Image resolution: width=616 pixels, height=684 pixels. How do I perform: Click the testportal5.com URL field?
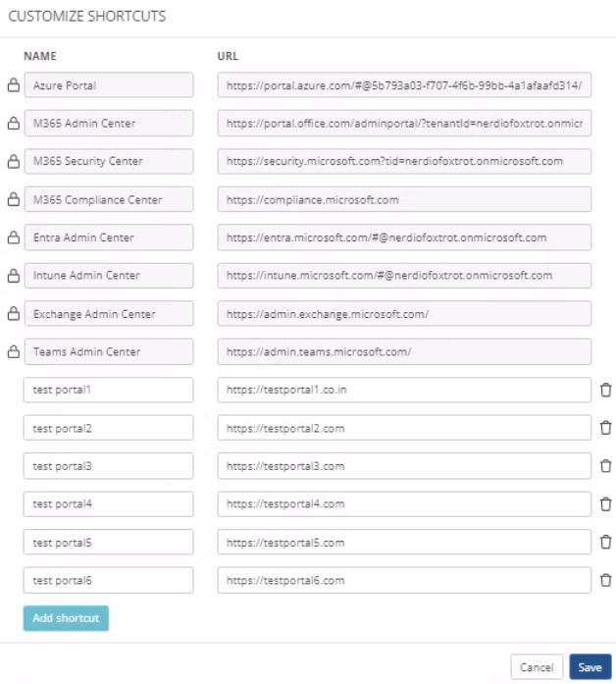404,542
